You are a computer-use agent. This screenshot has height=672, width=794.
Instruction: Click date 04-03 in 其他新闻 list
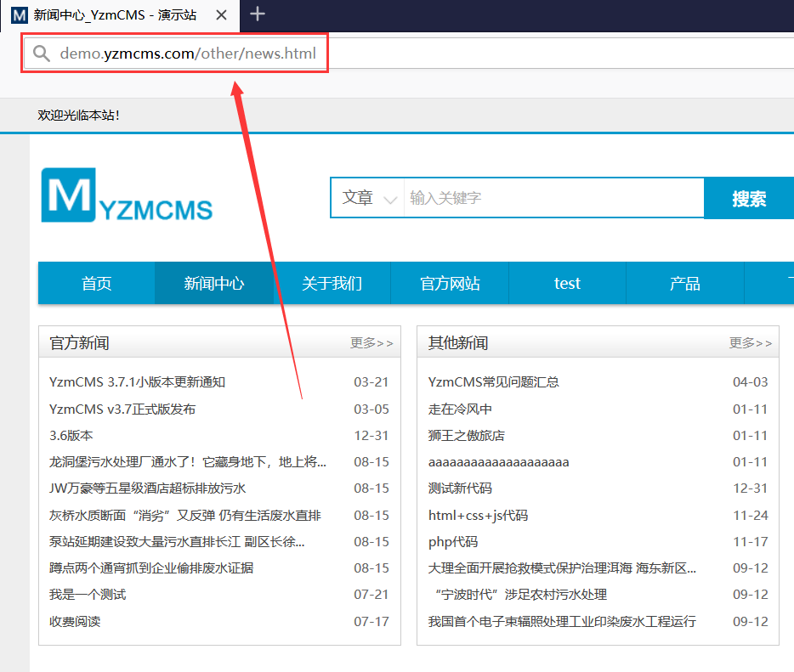click(751, 382)
